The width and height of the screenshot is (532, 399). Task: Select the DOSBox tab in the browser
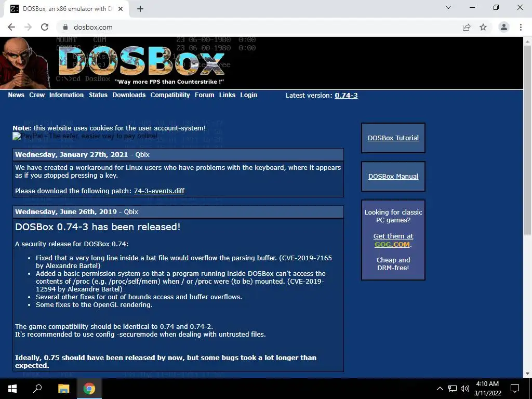pos(66,9)
